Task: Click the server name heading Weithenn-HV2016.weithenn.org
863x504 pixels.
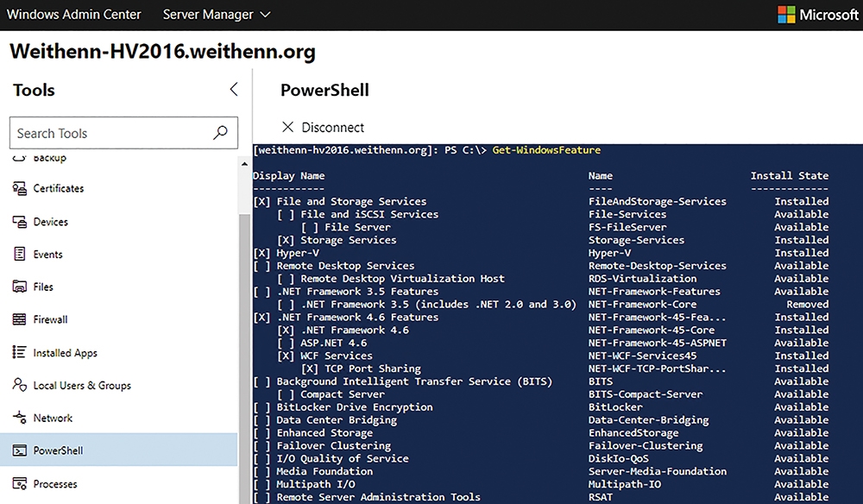Action: 163,52
